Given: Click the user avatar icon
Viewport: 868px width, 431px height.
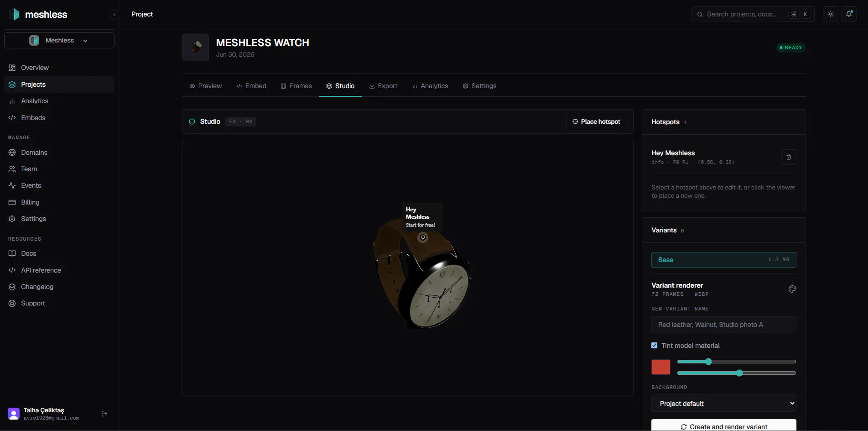Looking at the screenshot, I should tap(14, 414).
